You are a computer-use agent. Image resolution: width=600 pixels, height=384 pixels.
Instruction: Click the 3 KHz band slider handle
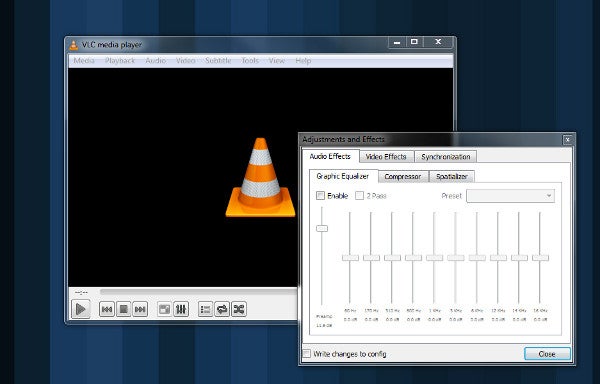[x=456, y=258]
